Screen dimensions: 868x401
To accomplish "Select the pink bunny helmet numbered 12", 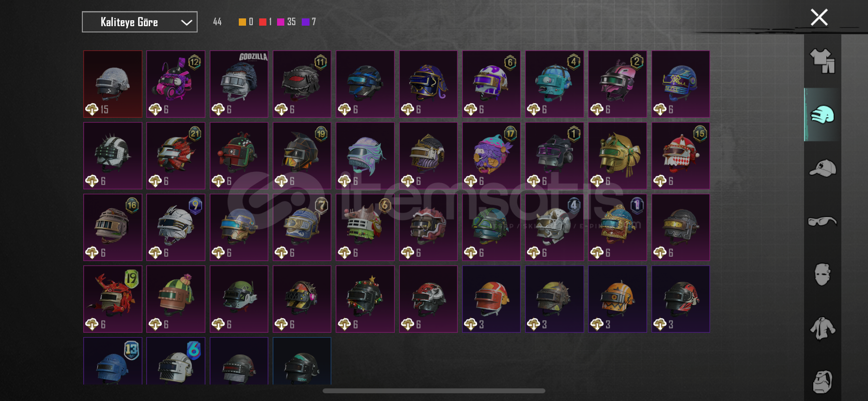I will pos(176,84).
